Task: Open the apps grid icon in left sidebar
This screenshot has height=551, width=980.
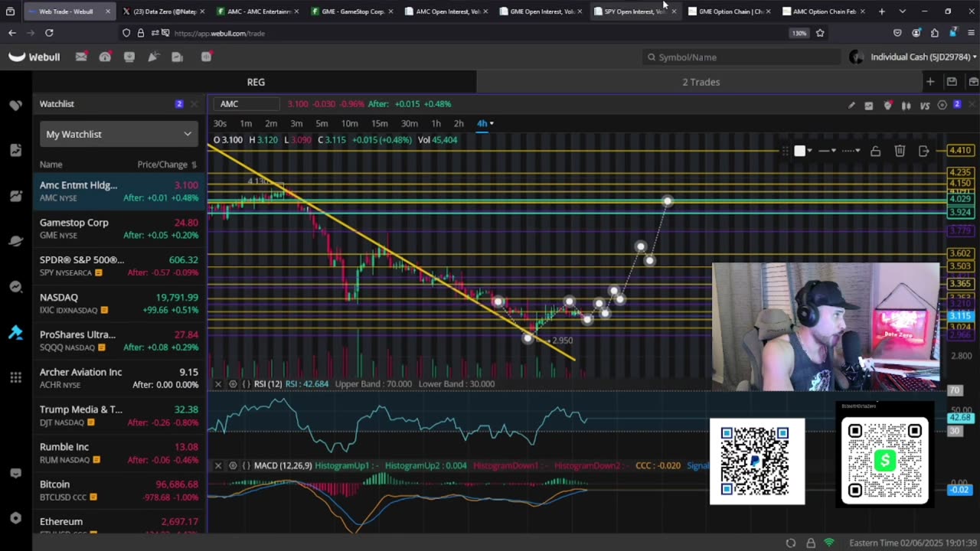Action: pos(15,377)
